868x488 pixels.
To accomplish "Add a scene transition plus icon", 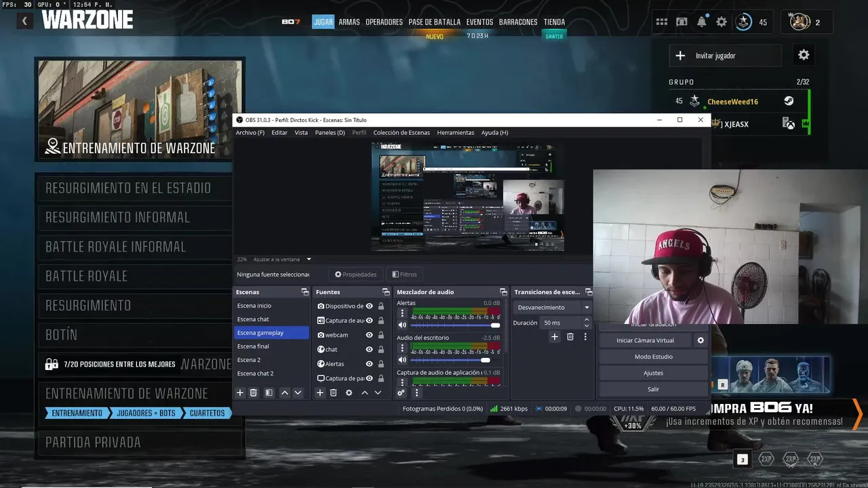I will (555, 336).
